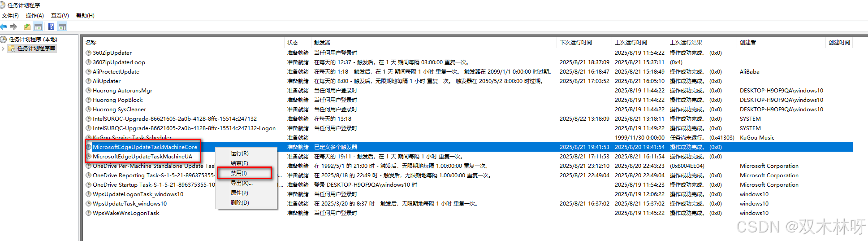Click the clock icon of WpsUpdateLogonTask_windows10

pyautogui.click(x=89, y=194)
